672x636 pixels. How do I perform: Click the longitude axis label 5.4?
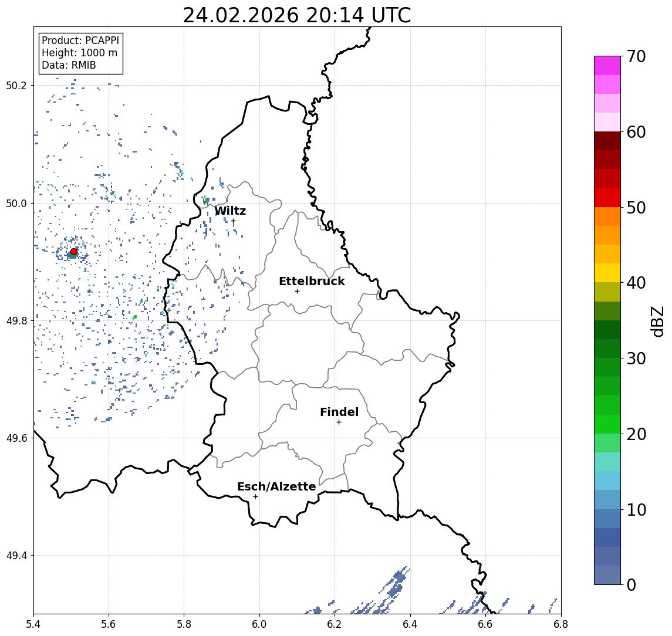coord(33,624)
